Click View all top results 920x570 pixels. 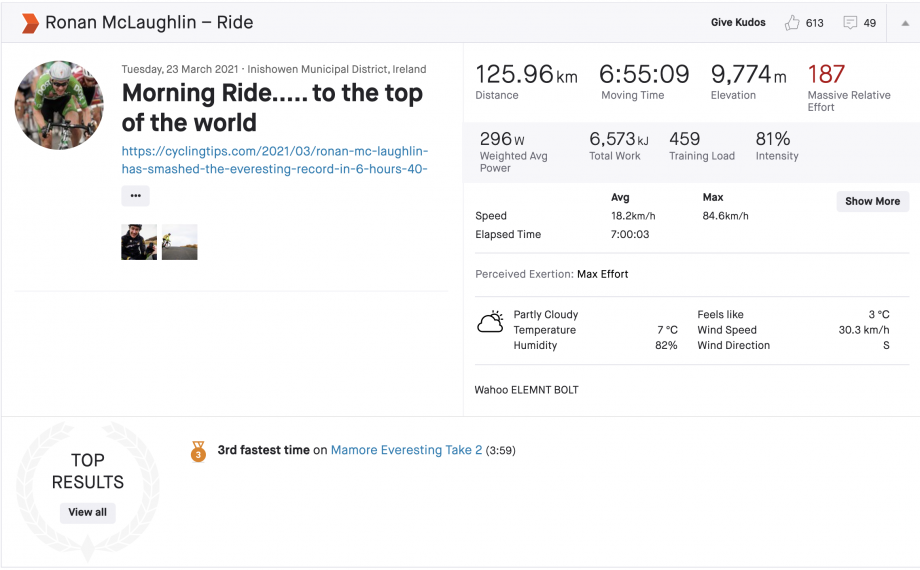coord(87,512)
